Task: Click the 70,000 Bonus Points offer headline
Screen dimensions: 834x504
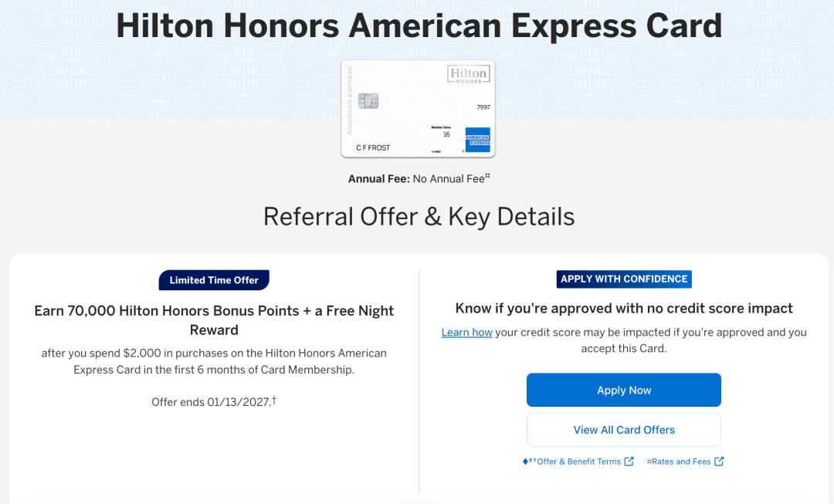Action: coord(214,320)
